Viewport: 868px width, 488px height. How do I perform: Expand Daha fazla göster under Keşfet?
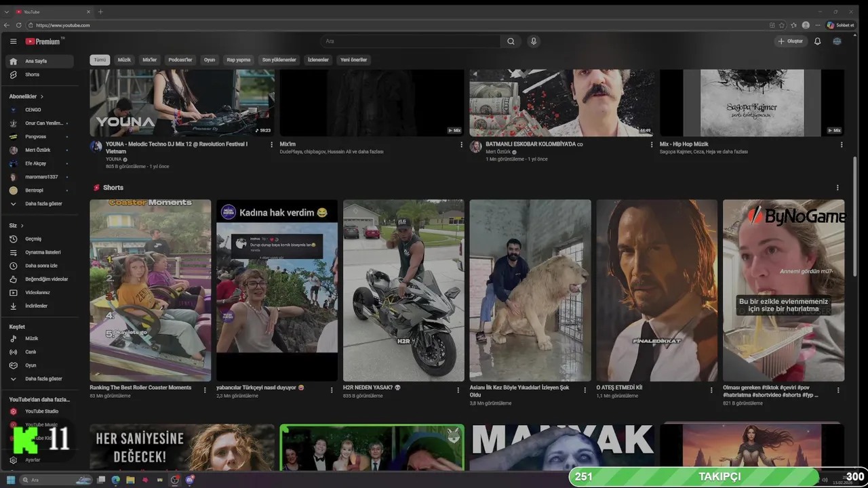pos(41,379)
